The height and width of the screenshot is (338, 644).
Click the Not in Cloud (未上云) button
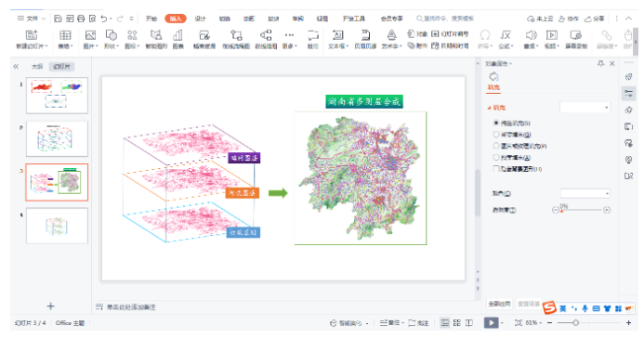tap(540, 19)
